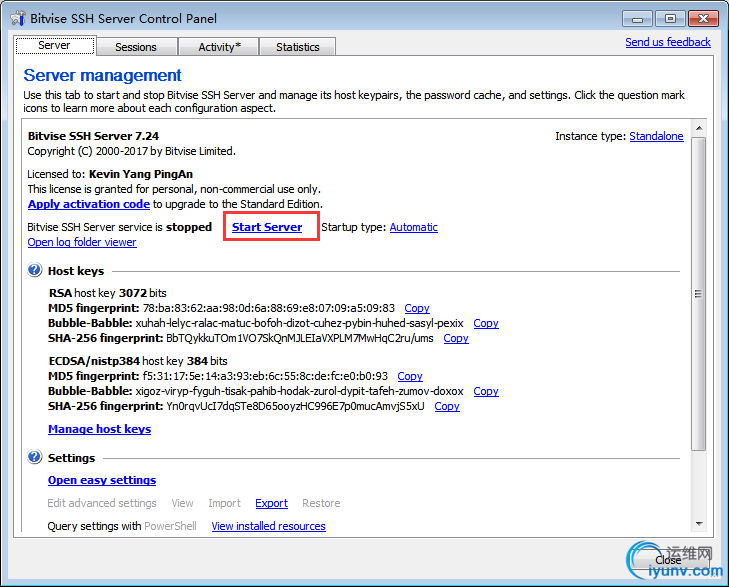Screen dimensions: 729x587
Task: Maximize the Control Panel window
Action: tap(670, 19)
